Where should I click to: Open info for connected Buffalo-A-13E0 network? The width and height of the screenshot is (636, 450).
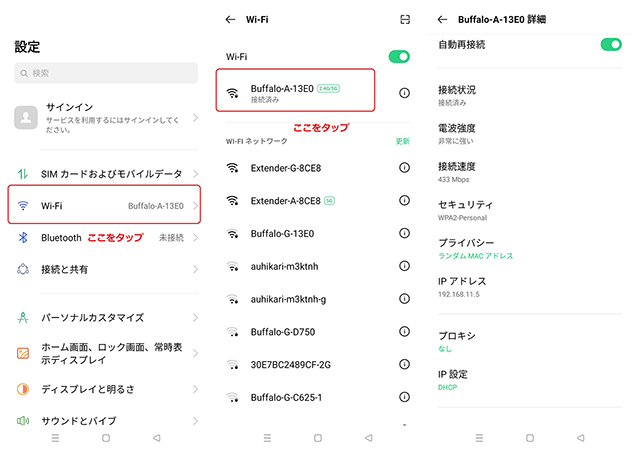(x=404, y=93)
